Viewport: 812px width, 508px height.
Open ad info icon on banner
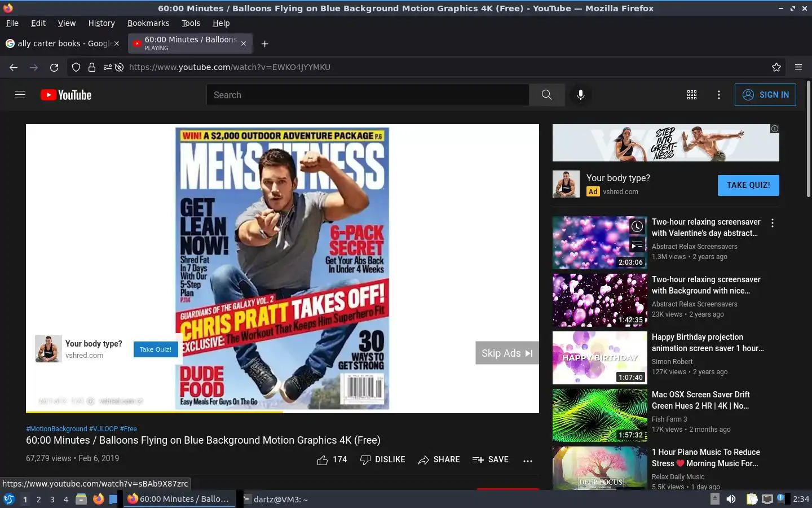[775, 129]
